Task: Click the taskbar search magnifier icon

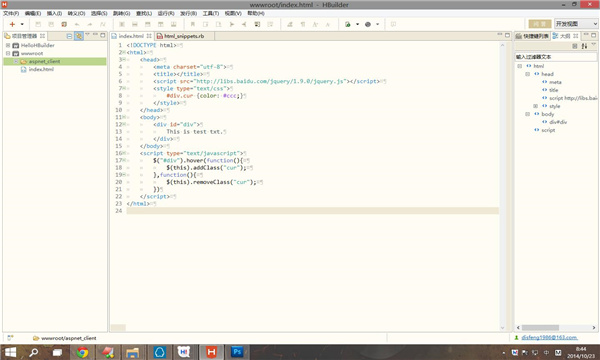Action: (34, 352)
